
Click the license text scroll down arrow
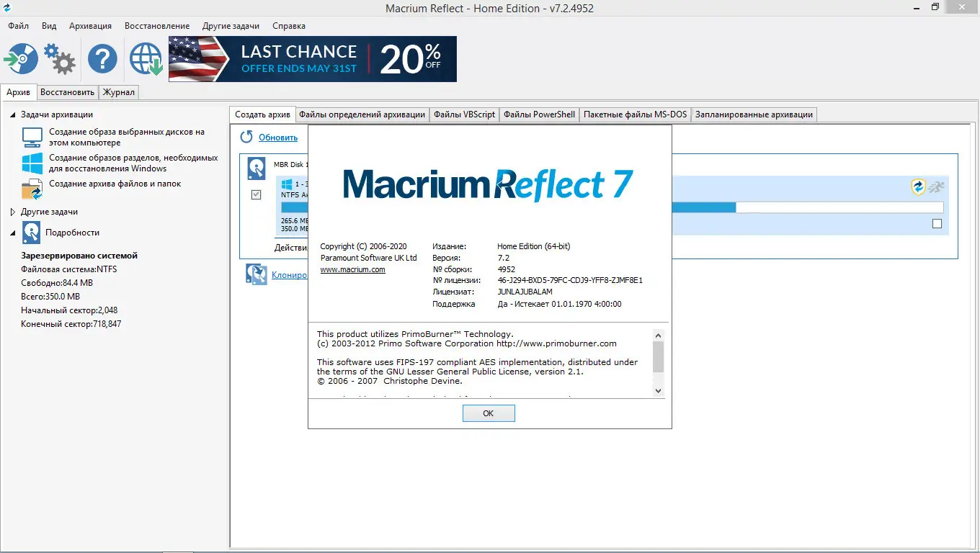[x=658, y=390]
